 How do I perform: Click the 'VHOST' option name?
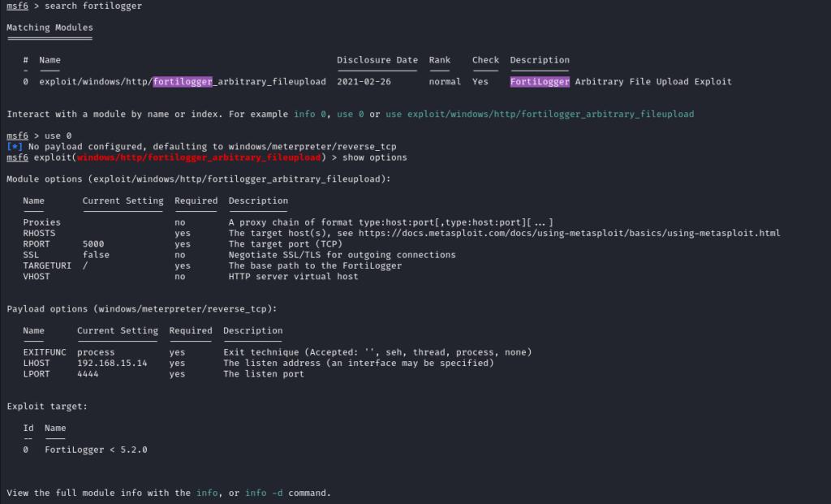pos(37,277)
